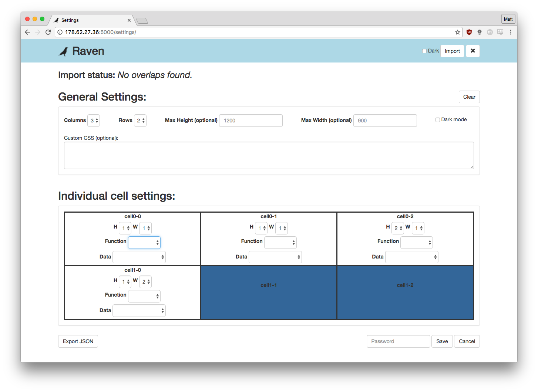Image resolution: width=538 pixels, height=392 pixels.
Task: Click the browser forward arrow
Action: 38,32
